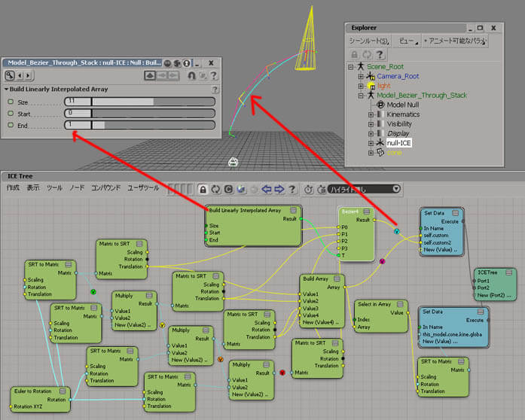Screen dimensions: 525x420
Task: Click the lock icon in ICE Tree toolbar
Action: [x=203, y=189]
